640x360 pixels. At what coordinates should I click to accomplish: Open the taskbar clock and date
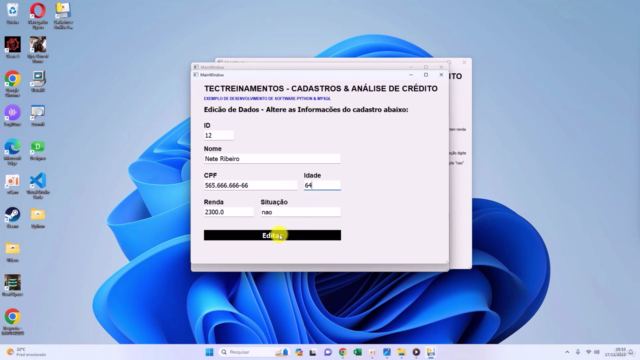(x=615, y=352)
